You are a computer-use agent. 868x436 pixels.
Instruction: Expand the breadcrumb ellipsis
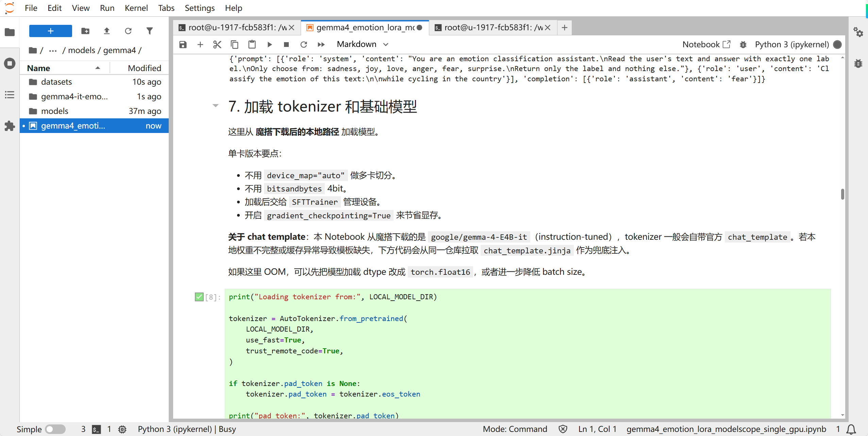tap(53, 50)
